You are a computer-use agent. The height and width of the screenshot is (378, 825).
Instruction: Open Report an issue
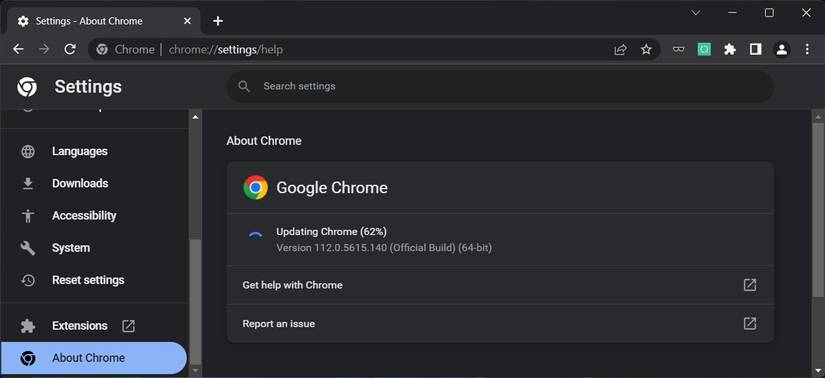500,324
